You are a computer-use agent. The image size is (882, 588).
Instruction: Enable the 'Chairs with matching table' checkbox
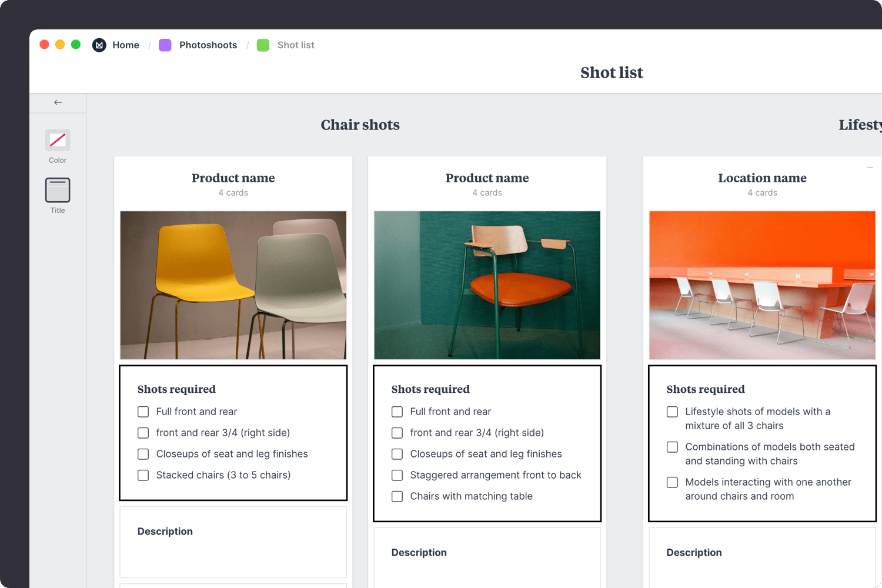(397, 496)
